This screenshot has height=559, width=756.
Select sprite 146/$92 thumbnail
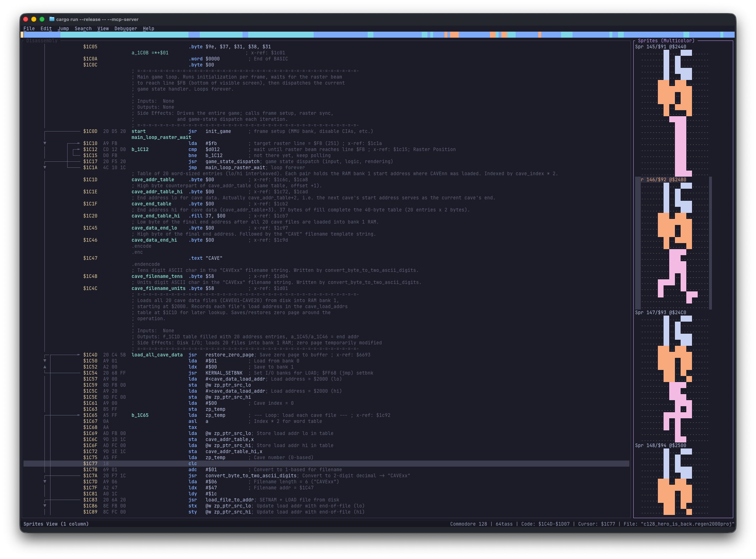[675, 246]
